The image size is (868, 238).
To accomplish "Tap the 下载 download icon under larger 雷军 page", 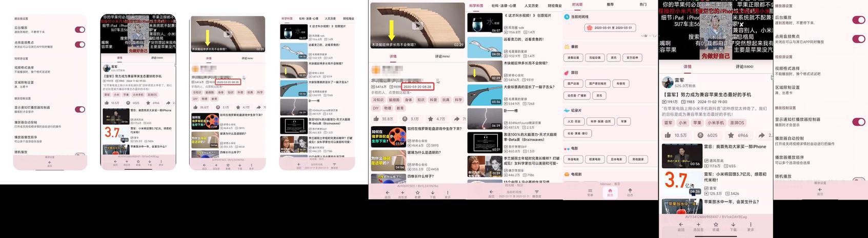I will [733, 226].
